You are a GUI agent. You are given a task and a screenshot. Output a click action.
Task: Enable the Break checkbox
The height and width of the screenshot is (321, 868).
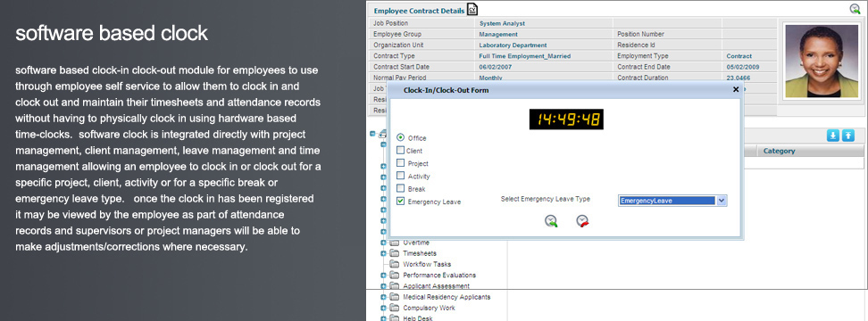pos(401,188)
